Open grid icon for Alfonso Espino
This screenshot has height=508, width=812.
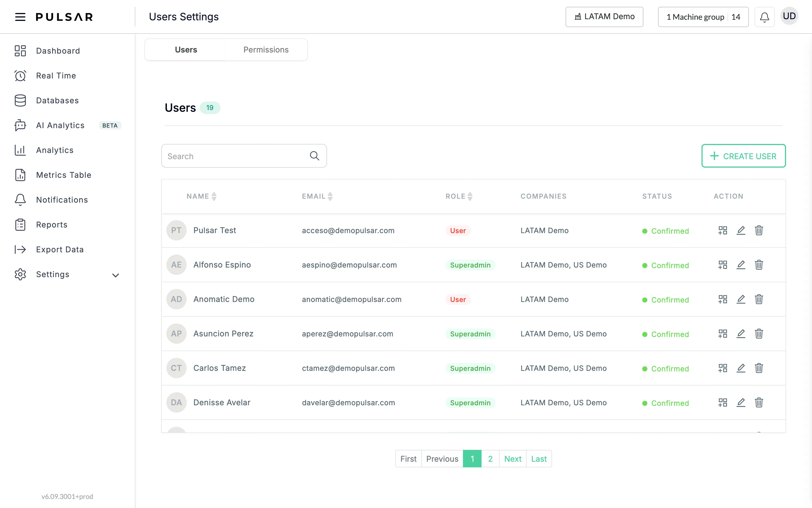pos(723,265)
